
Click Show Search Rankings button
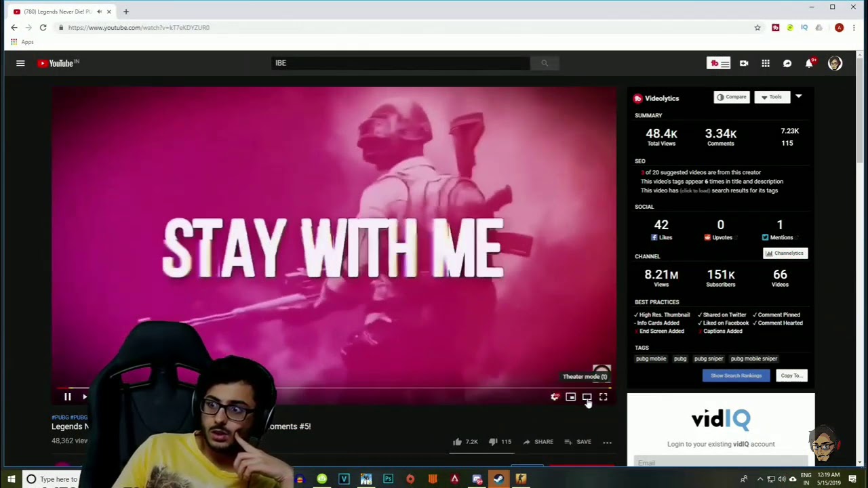(736, 375)
